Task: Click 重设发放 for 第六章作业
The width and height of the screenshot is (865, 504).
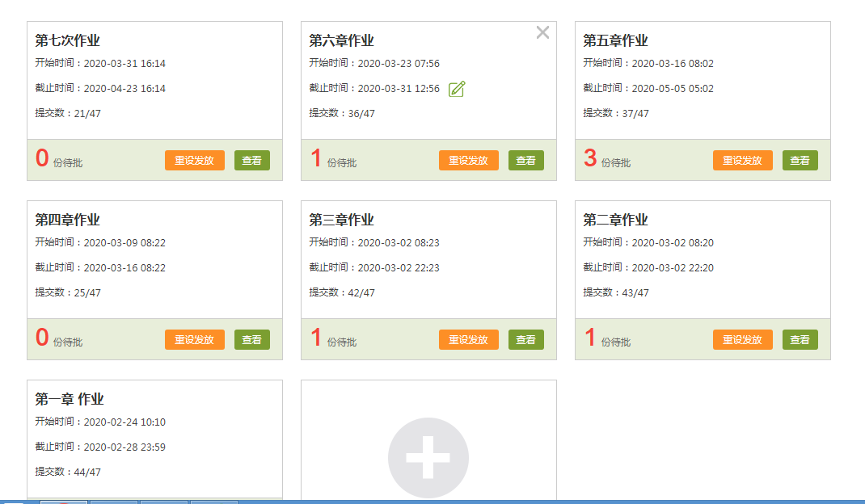Action: coord(468,161)
